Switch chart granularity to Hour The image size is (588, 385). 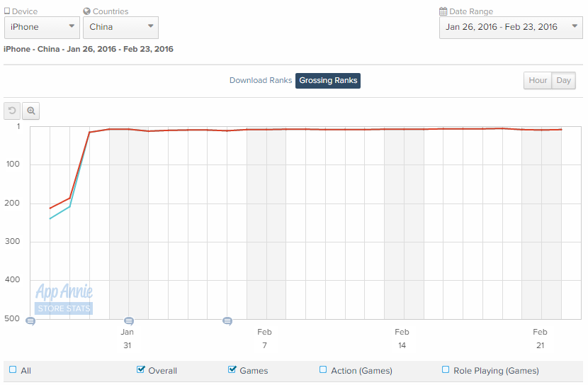[538, 80]
